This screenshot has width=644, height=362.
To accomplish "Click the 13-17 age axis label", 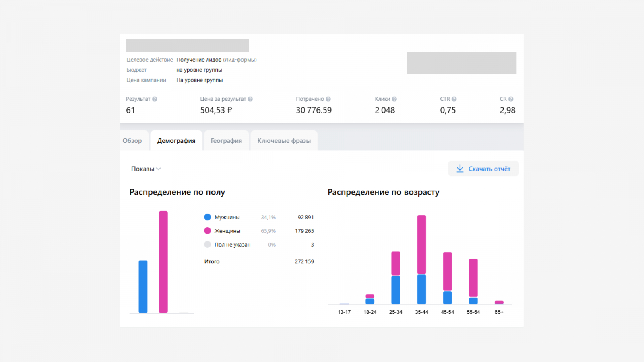I will 344,312.
